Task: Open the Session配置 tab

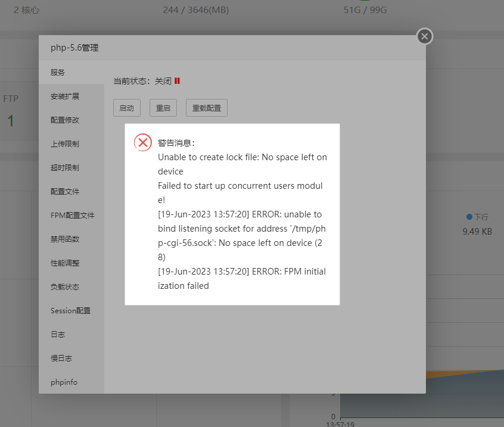Action: coord(70,311)
